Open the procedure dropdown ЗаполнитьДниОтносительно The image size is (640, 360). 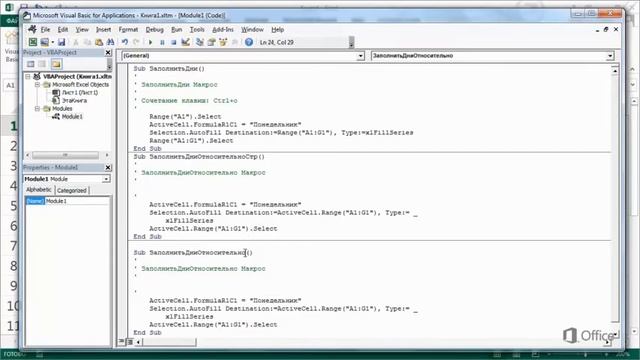click(610, 56)
